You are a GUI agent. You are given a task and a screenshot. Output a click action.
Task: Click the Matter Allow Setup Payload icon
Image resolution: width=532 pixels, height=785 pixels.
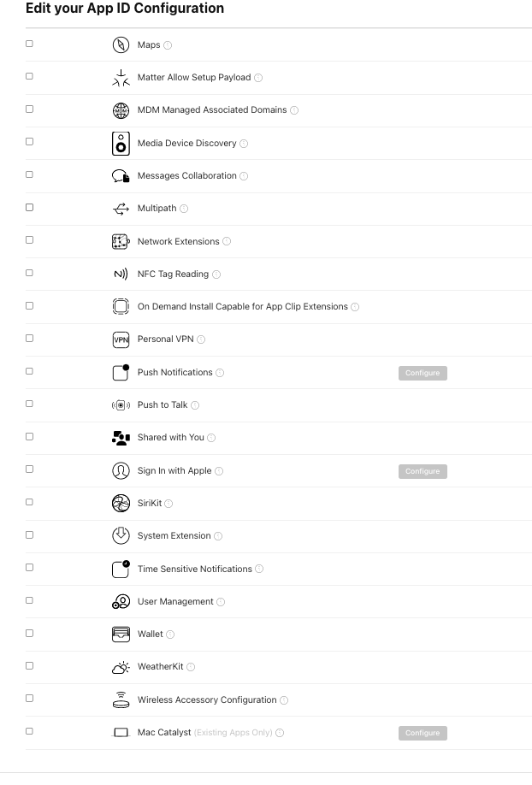coord(121,77)
